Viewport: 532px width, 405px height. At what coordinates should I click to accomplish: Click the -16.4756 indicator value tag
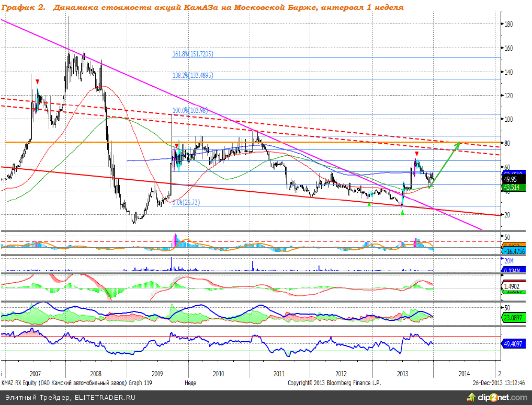click(x=516, y=251)
